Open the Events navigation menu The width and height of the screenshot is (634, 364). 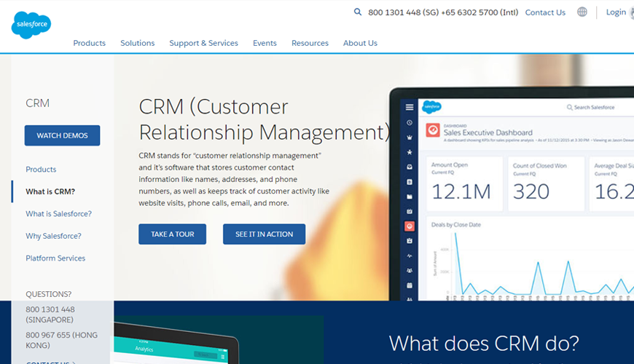pyautogui.click(x=265, y=43)
